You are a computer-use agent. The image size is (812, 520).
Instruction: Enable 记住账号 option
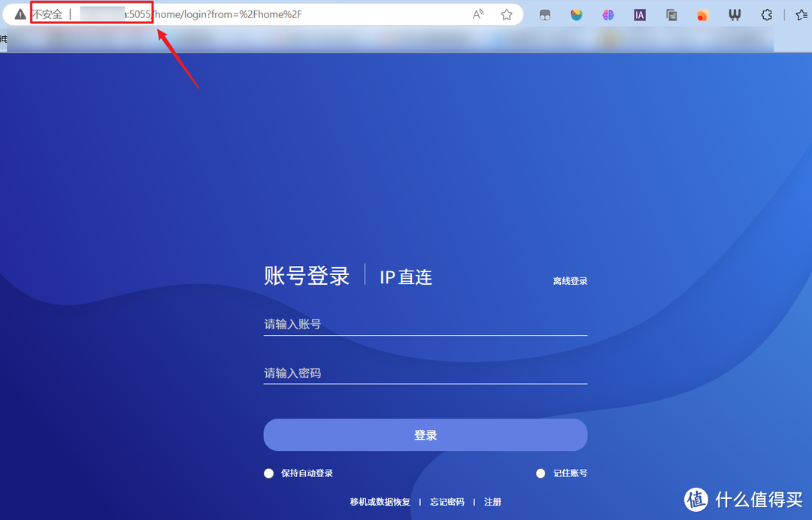tap(541, 473)
